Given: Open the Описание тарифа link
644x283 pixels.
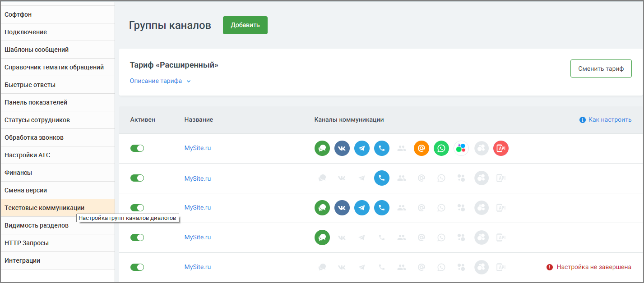Looking at the screenshot, I should pyautogui.click(x=156, y=81).
